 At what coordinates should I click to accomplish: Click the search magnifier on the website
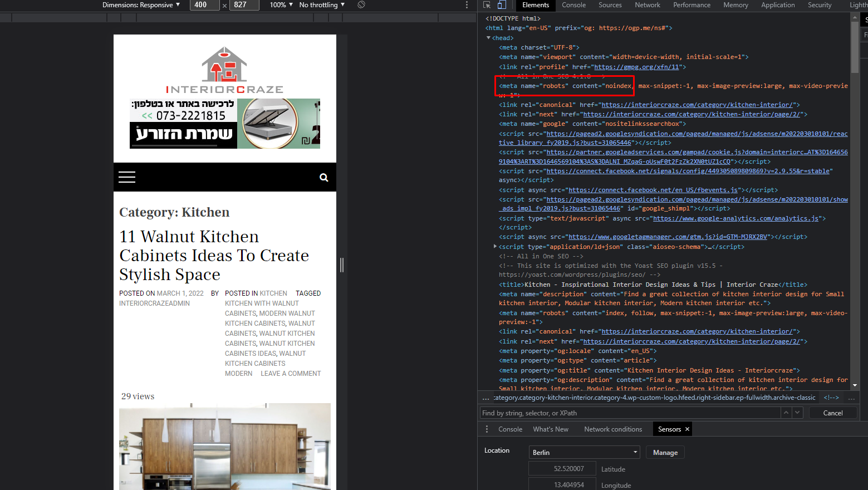(x=324, y=178)
